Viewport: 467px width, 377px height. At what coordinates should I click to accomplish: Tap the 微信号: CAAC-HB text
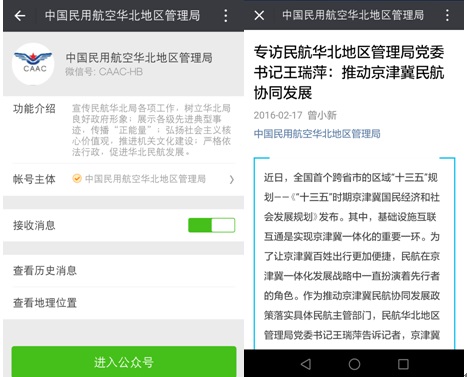104,72
